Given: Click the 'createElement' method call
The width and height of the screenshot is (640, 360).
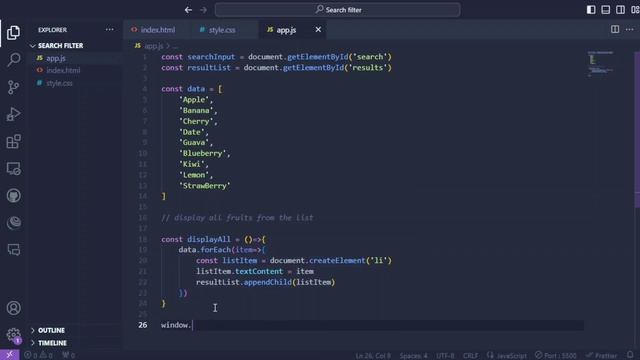Looking at the screenshot, I should (337, 260).
